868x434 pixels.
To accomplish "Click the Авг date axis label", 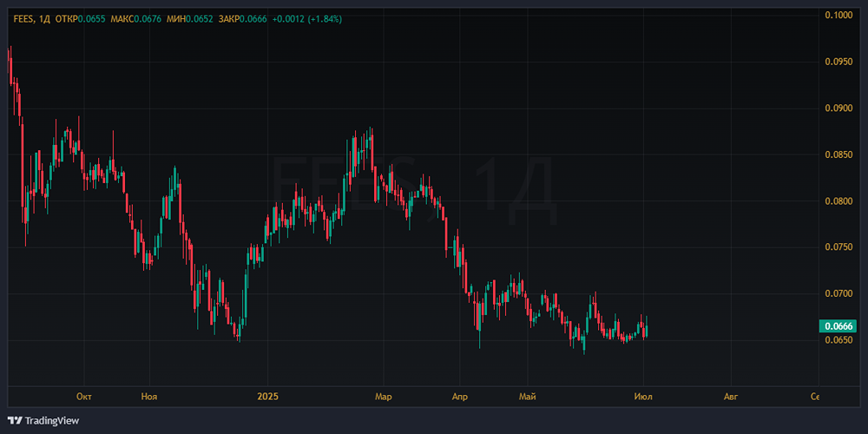I will 731,397.
